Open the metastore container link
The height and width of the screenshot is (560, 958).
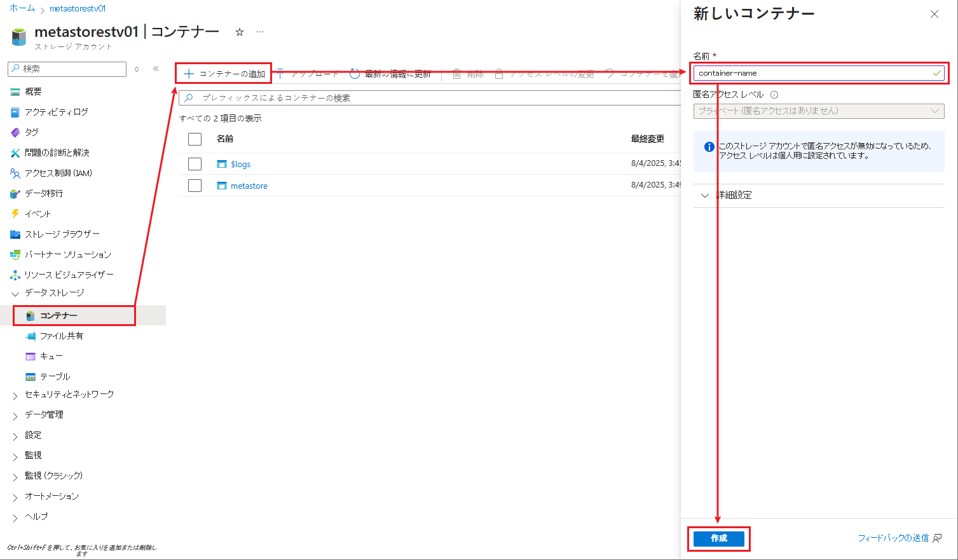[x=249, y=186]
